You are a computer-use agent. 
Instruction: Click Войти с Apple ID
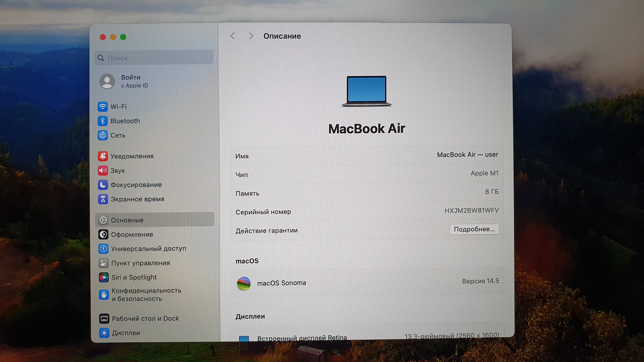click(x=130, y=81)
